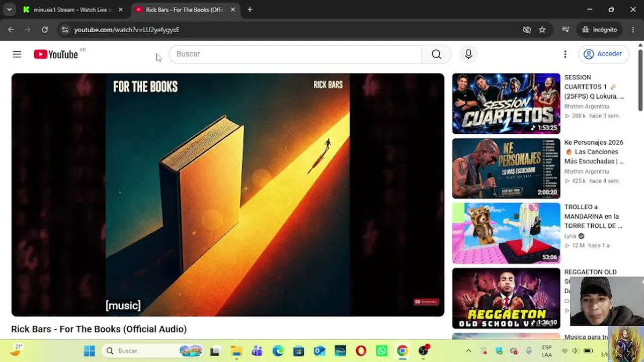The image size is (644, 362).
Task: Click the microphone icon in the system tray
Action: tap(529, 351)
